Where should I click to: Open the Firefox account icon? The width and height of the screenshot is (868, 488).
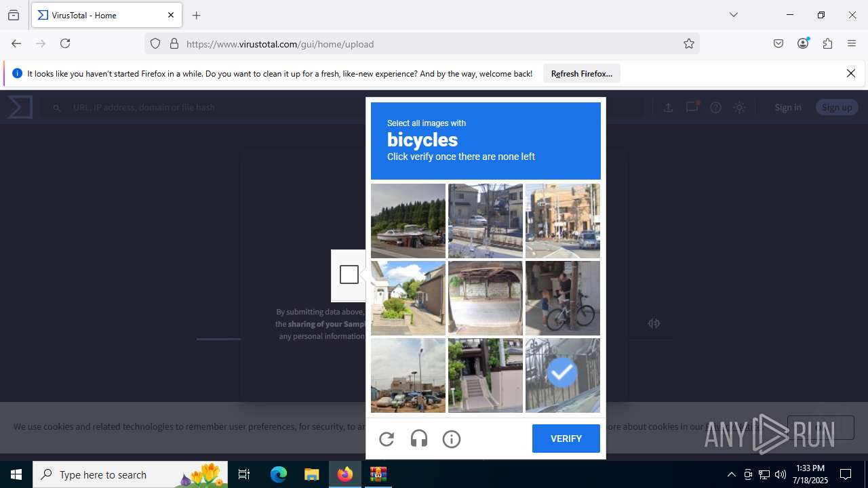(803, 43)
